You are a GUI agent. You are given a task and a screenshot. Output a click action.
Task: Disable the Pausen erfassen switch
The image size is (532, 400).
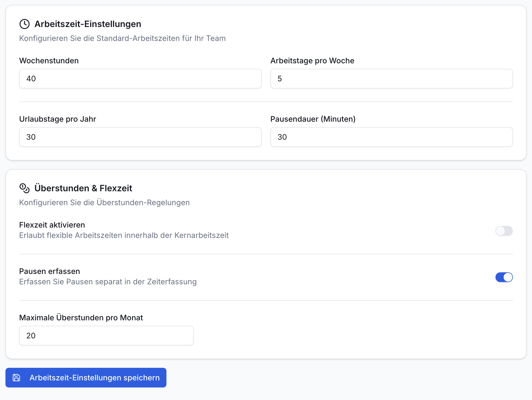point(504,277)
